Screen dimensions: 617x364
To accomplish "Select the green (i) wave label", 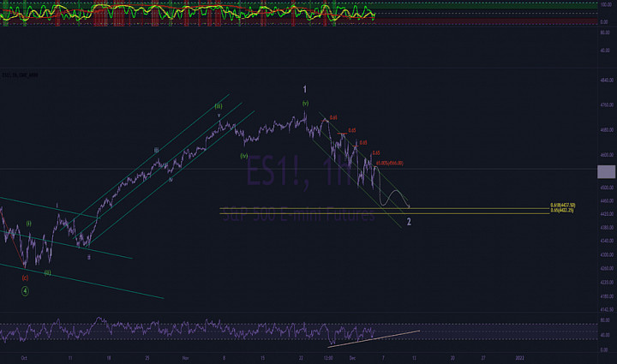I will click(29, 224).
